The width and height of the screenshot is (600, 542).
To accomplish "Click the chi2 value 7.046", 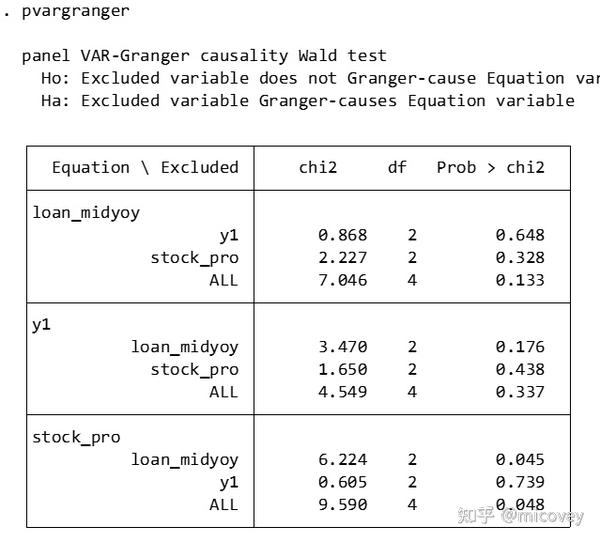I will click(x=342, y=280).
